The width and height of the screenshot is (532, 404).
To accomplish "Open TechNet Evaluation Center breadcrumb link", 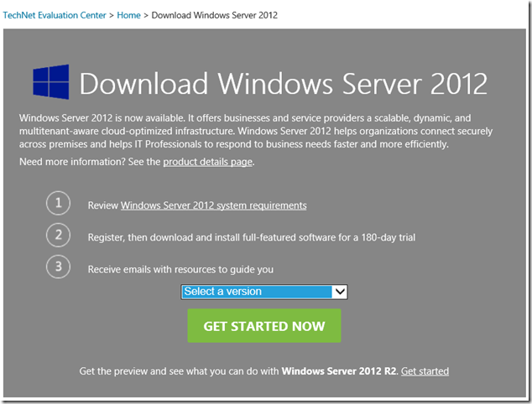I will 55,15.
